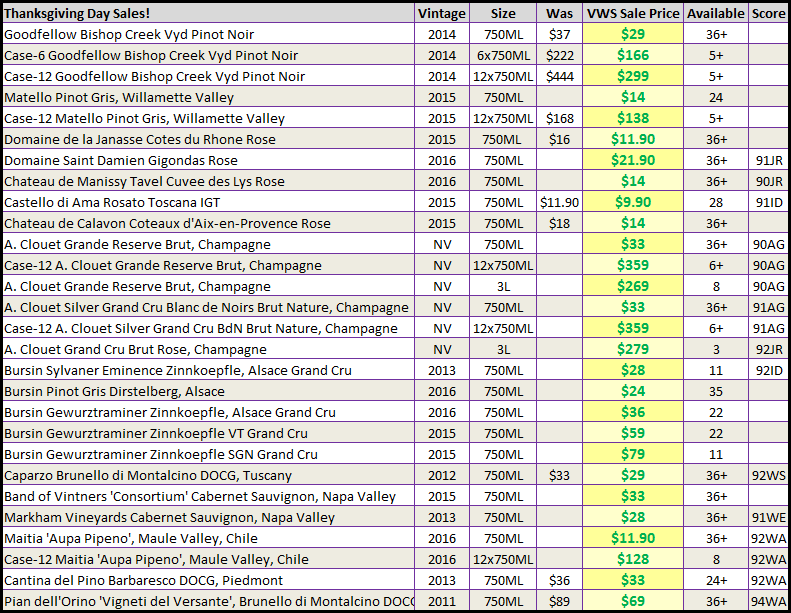Select the Vintage column header
This screenshot has height=613, width=791.
[442, 13]
